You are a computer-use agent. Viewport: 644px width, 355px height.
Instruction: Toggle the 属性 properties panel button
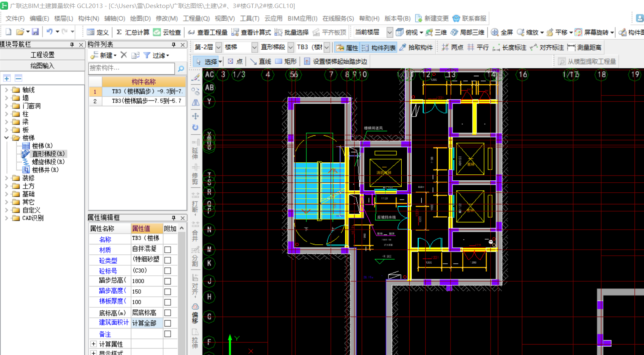tap(347, 48)
